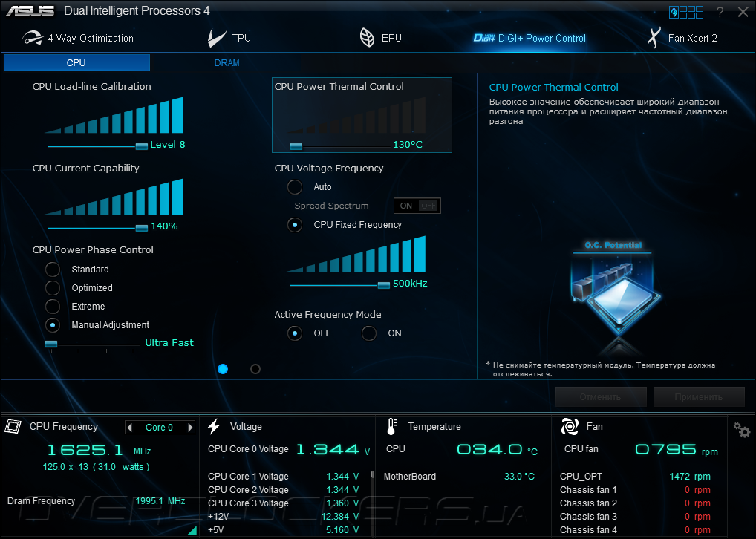The width and height of the screenshot is (756, 539).
Task: Open the Fan Xpert 2 tab
Action: pyautogui.click(x=682, y=38)
